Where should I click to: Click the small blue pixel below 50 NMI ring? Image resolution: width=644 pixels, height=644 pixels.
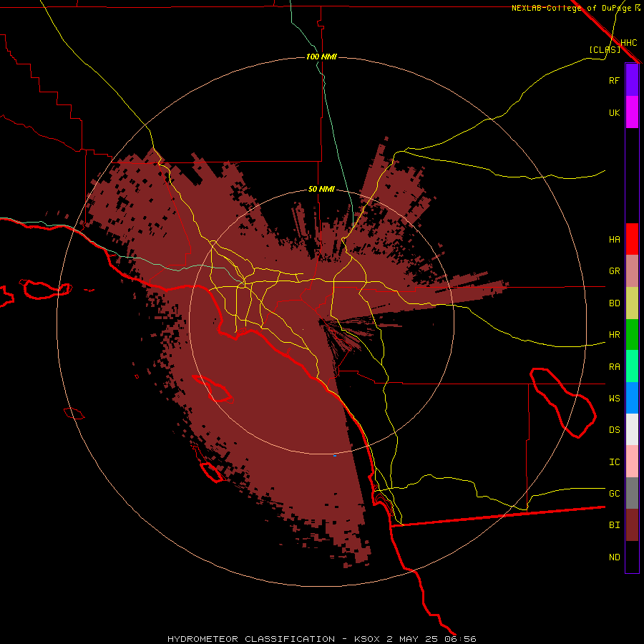335,456
